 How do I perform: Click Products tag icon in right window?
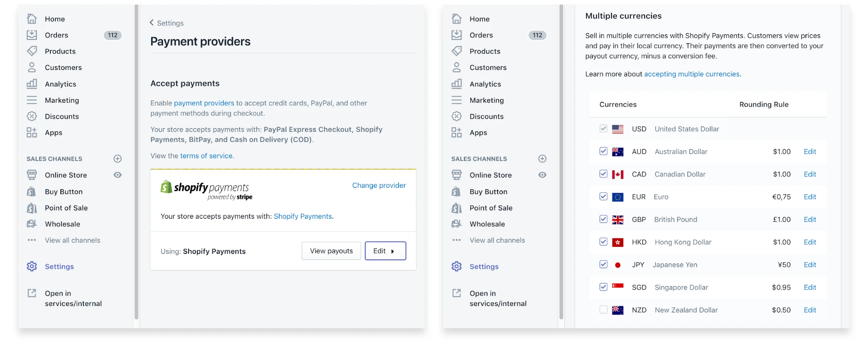(456, 51)
